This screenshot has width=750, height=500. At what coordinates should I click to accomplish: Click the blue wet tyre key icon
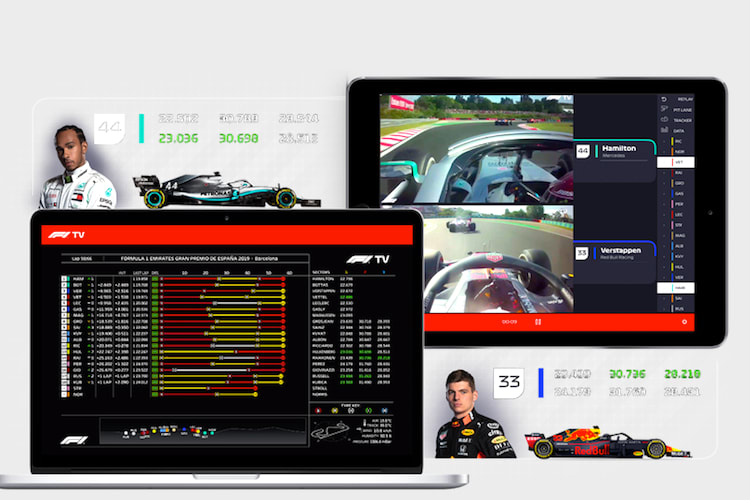click(x=385, y=411)
